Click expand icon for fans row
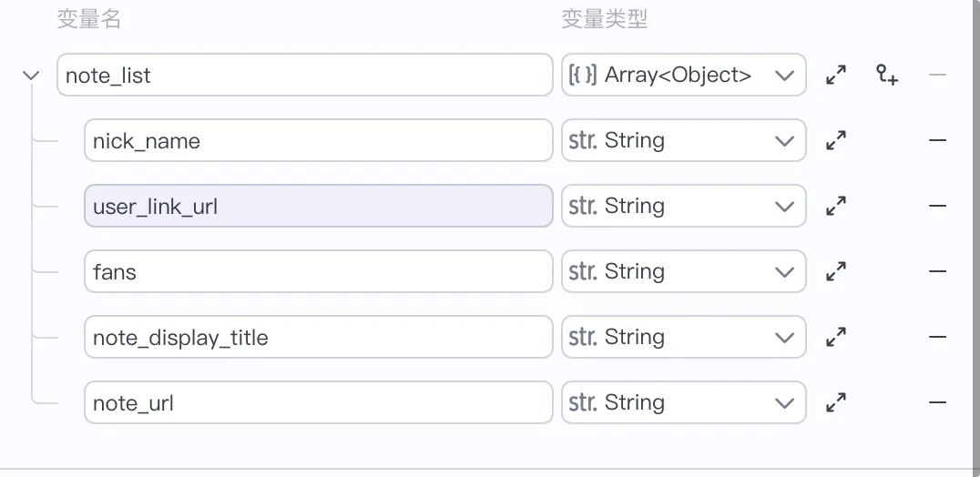 point(836,271)
